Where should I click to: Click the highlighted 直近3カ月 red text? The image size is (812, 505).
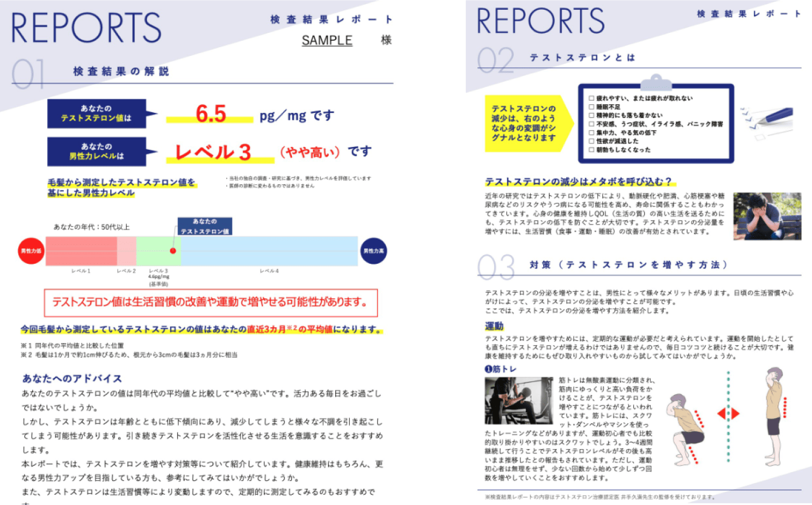pyautogui.click(x=266, y=329)
